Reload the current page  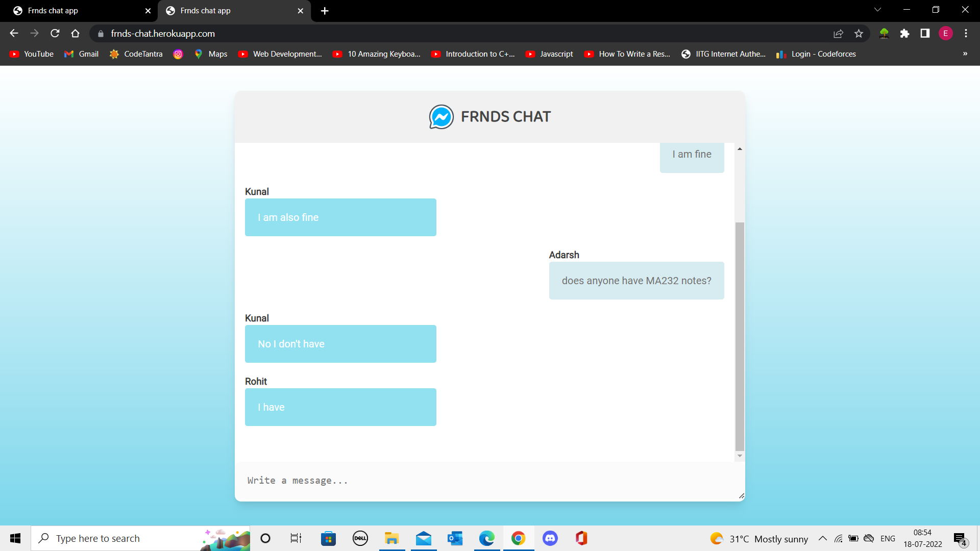(x=55, y=33)
